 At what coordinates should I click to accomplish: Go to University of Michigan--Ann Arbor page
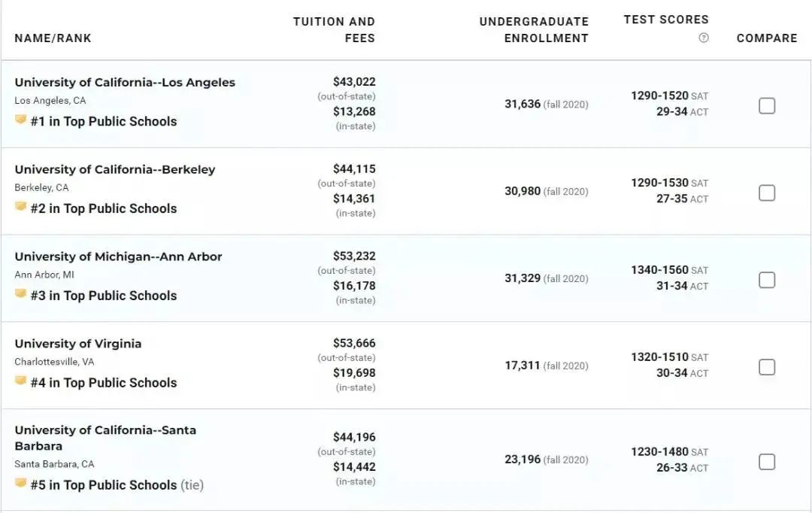(x=118, y=257)
